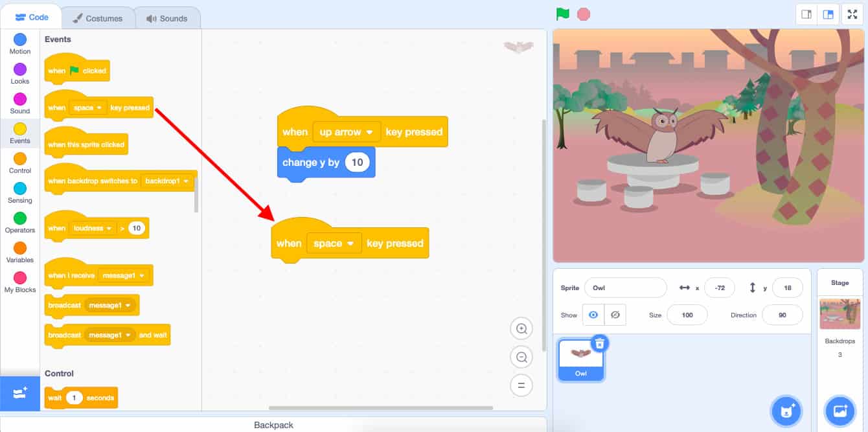Reset workspace zoom to default

point(521,385)
